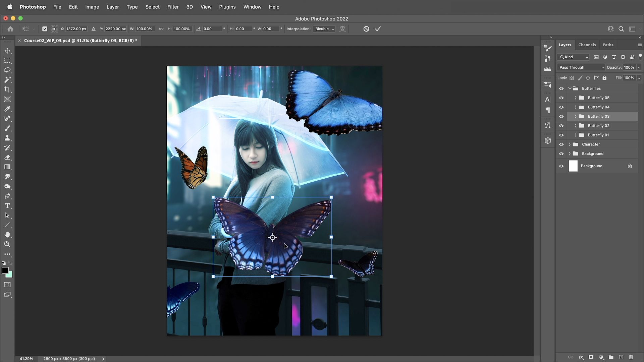The image size is (644, 362).
Task: Click the foreground color swatch
Action: coord(5,270)
